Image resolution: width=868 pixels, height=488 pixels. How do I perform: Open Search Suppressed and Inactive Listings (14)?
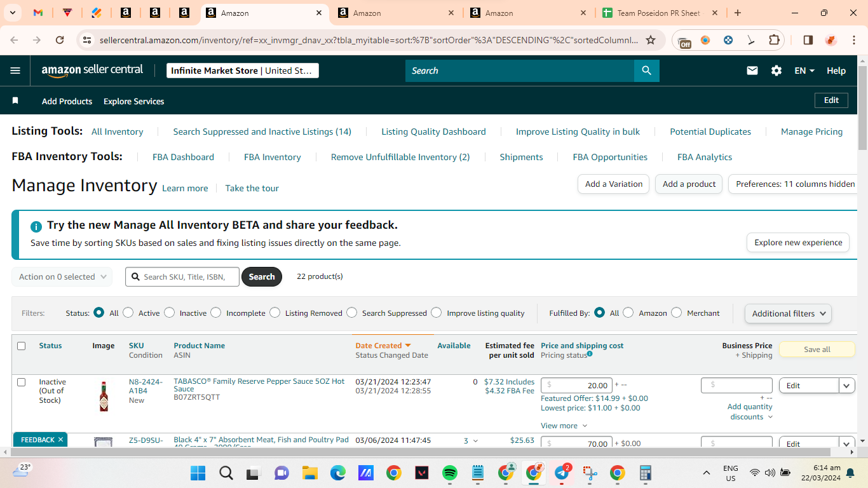tap(262, 132)
